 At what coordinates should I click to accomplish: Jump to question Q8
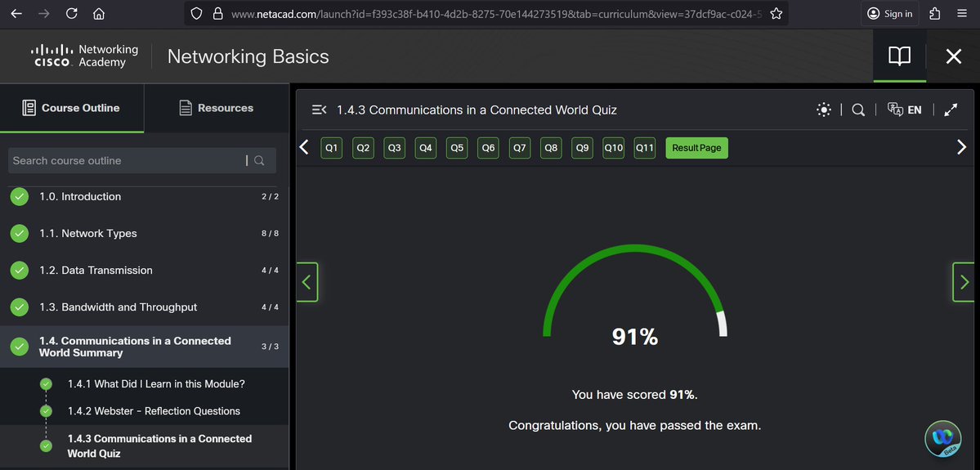[551, 148]
